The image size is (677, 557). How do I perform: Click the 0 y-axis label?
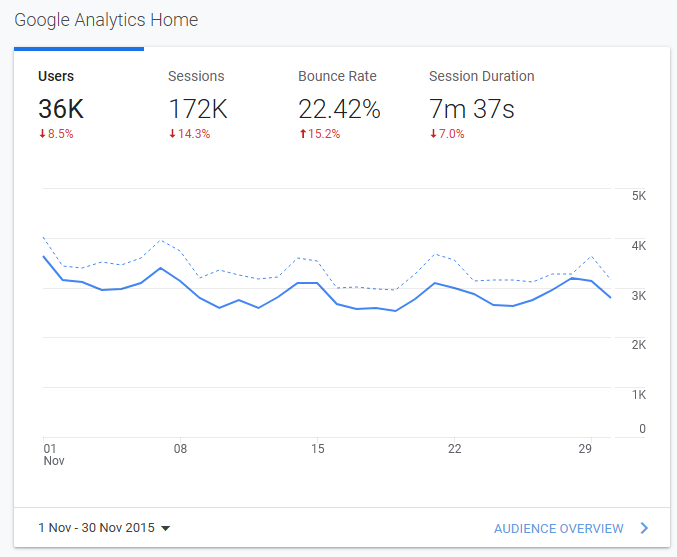click(642, 429)
